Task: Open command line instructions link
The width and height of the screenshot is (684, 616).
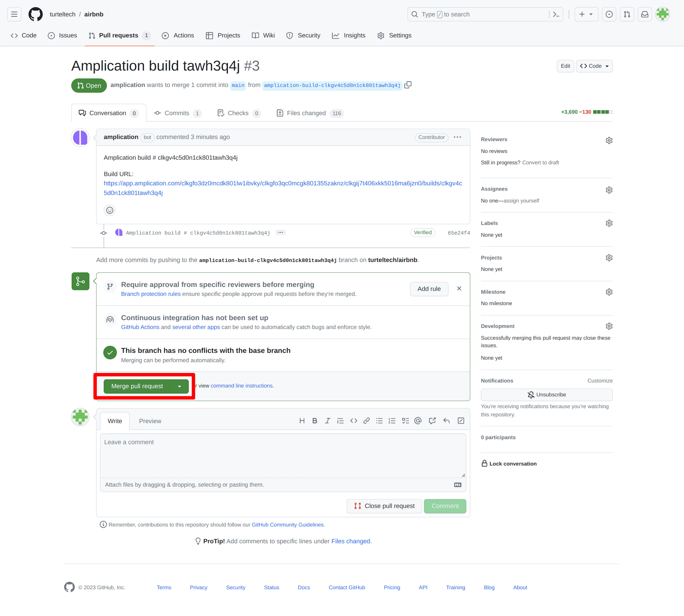Action: coord(242,386)
